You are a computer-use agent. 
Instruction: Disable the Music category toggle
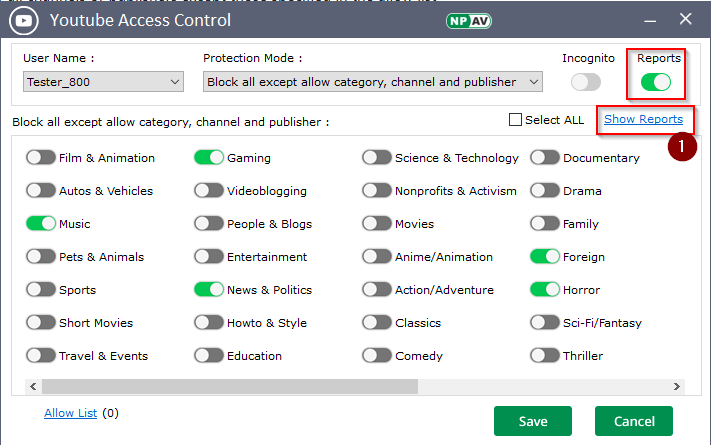click(41, 224)
